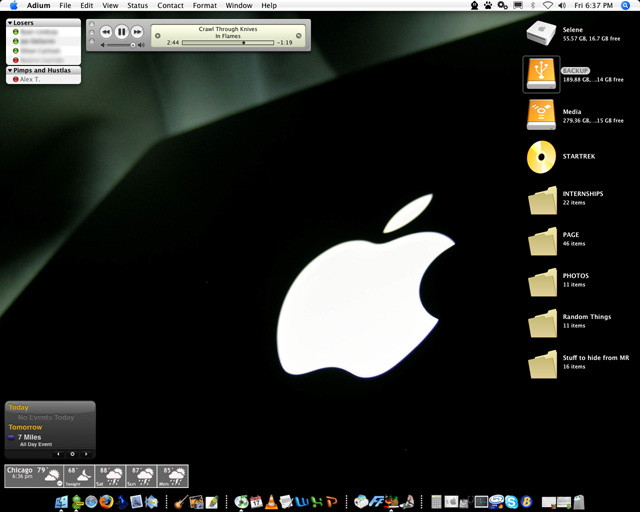Click the center dot button in calendar widget
This screenshot has width=640, height=512.
coord(72,454)
